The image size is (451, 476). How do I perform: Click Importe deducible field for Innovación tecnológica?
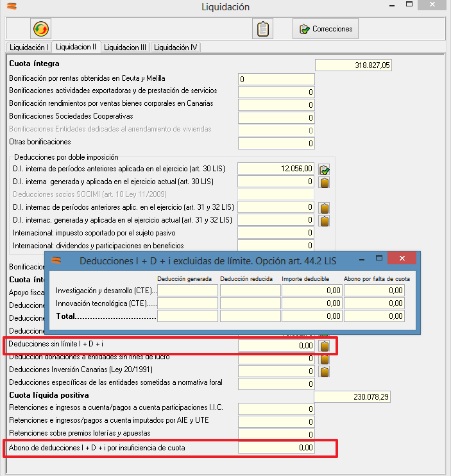[x=312, y=303]
